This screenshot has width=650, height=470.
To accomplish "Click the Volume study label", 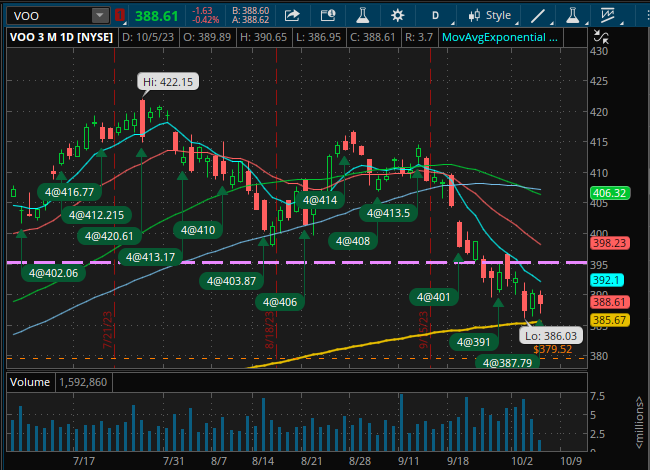I will point(30,382).
